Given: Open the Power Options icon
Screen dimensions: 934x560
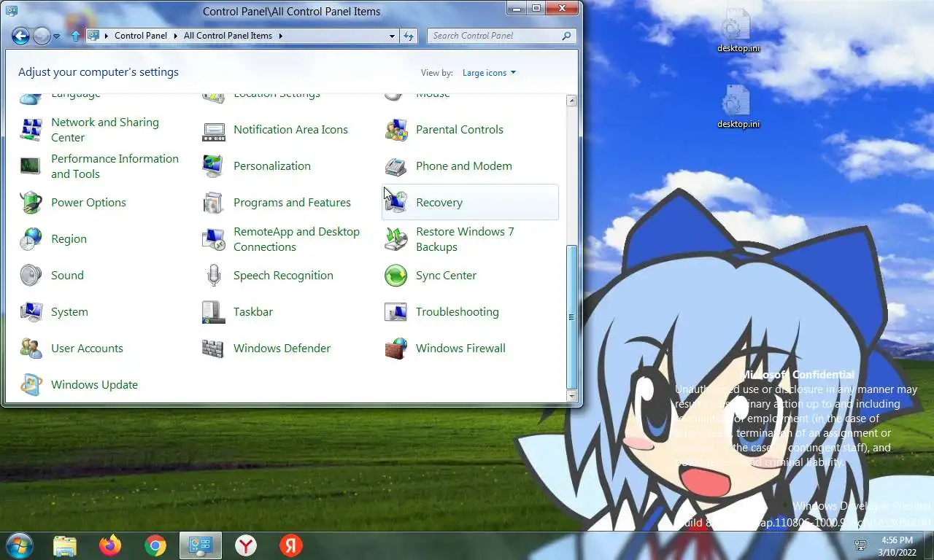Looking at the screenshot, I should tap(31, 203).
